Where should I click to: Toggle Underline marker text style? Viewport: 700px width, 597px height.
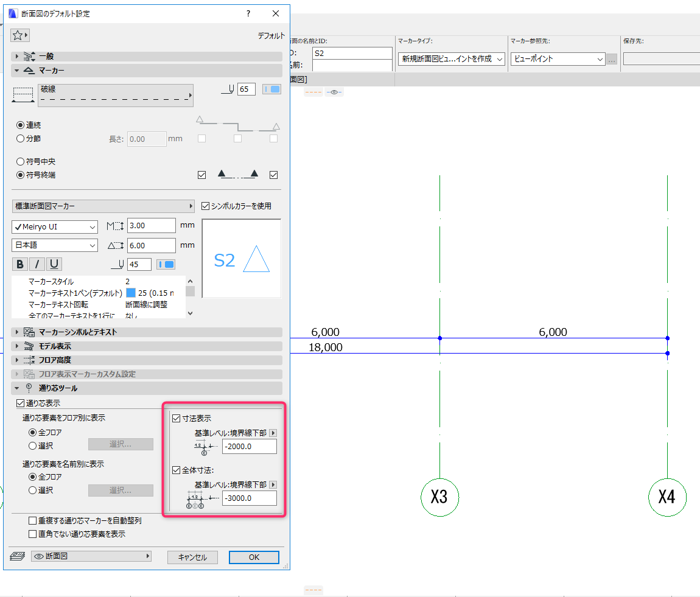[54, 264]
